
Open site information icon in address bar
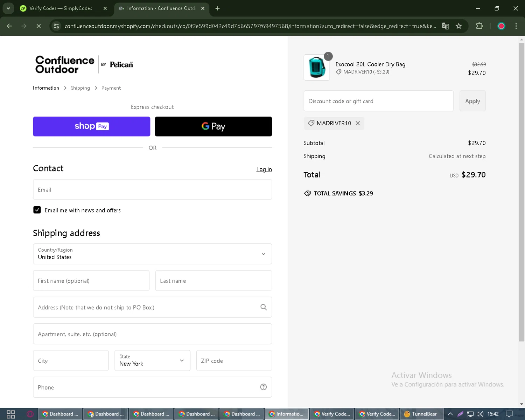click(x=56, y=26)
